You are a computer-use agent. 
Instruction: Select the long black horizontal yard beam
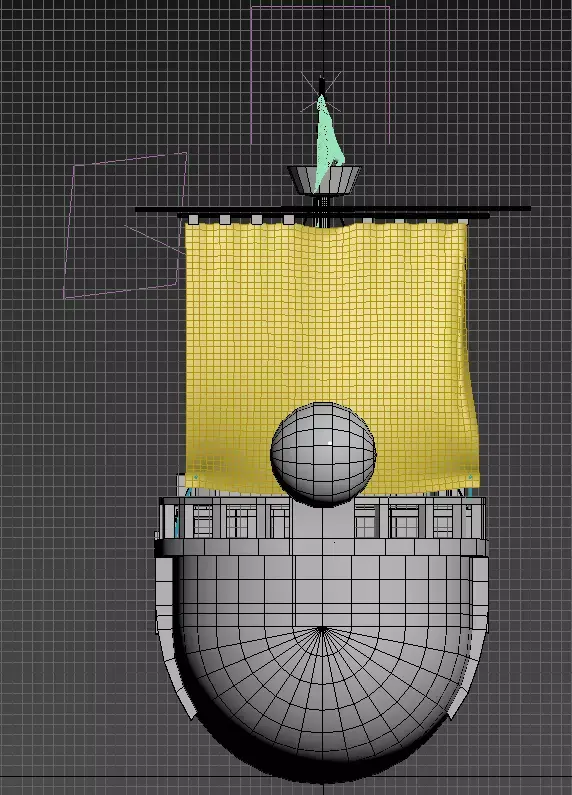coord(333,209)
